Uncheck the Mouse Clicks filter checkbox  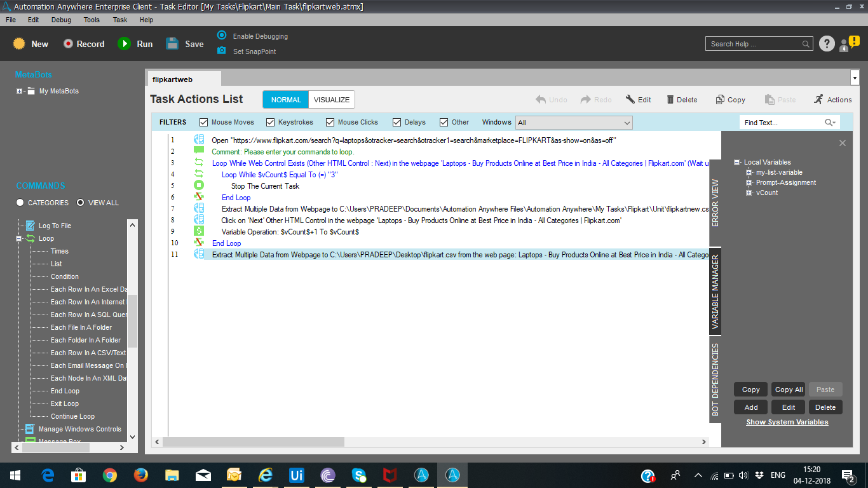(330, 122)
